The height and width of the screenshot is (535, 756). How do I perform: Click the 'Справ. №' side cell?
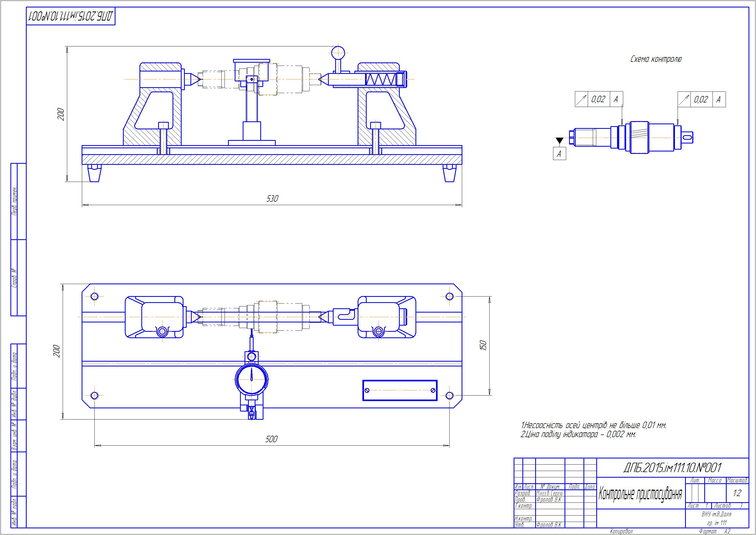point(14,278)
